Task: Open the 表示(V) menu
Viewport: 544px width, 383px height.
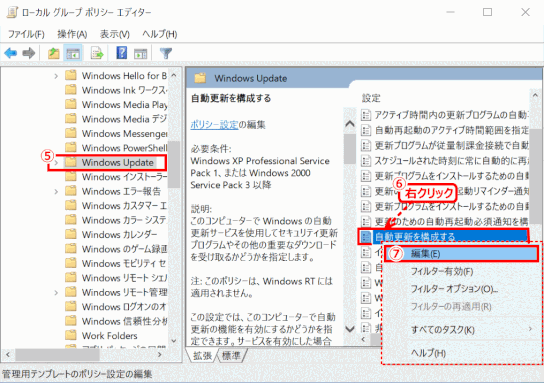Action: (114, 34)
